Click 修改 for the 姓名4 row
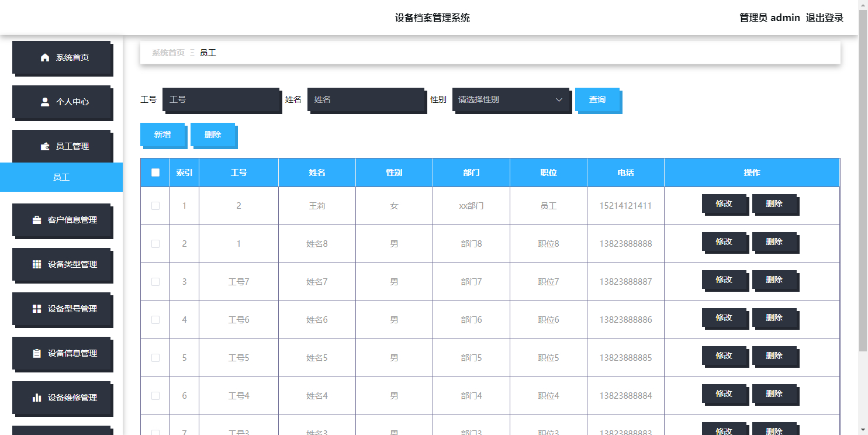 [724, 393]
